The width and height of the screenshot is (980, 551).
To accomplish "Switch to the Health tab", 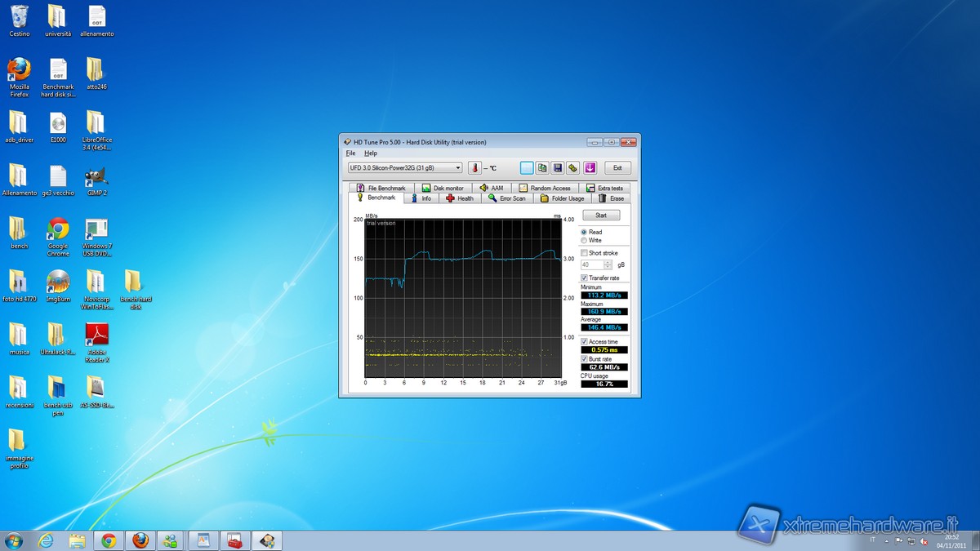I will pyautogui.click(x=460, y=198).
